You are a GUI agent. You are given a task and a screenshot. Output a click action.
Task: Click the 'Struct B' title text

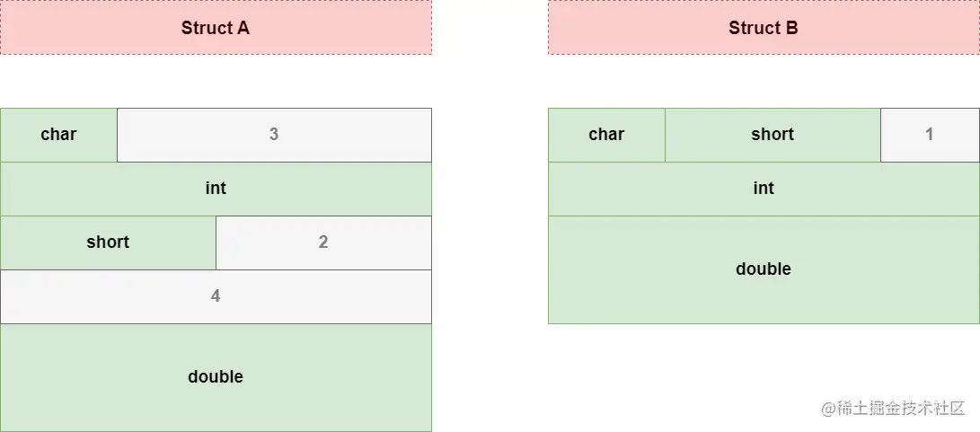pyautogui.click(x=764, y=28)
